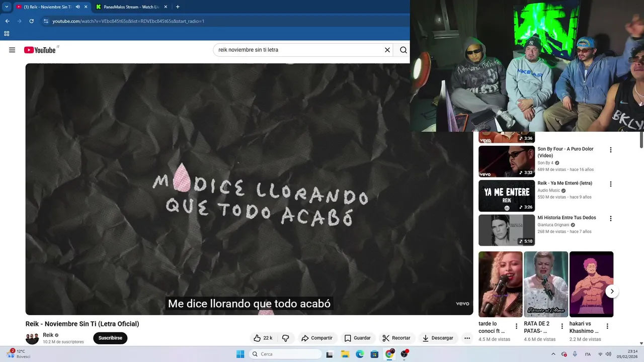Open the Son By Four A Puro Dolor thumbnail
Screen dimensions: 644x362
coord(507,161)
